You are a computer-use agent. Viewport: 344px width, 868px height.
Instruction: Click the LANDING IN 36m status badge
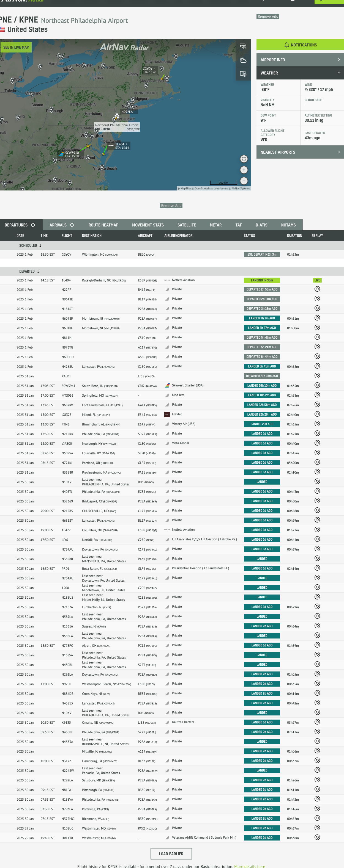tap(262, 280)
